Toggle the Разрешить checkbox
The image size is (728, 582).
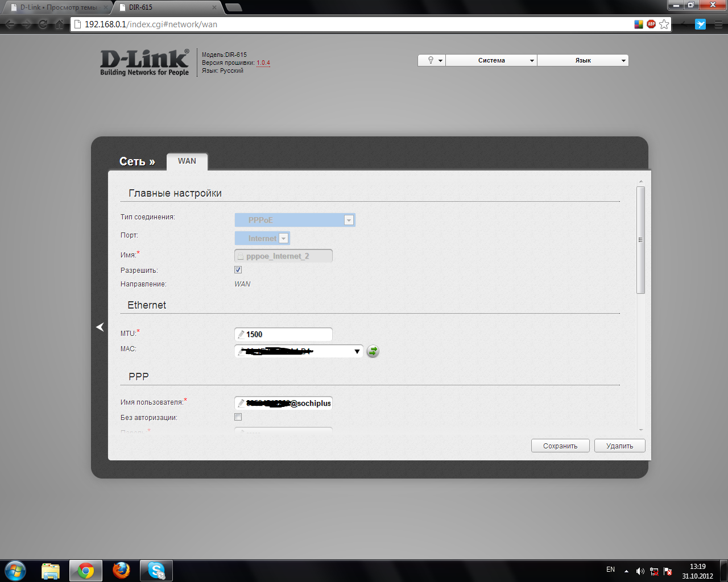click(238, 270)
